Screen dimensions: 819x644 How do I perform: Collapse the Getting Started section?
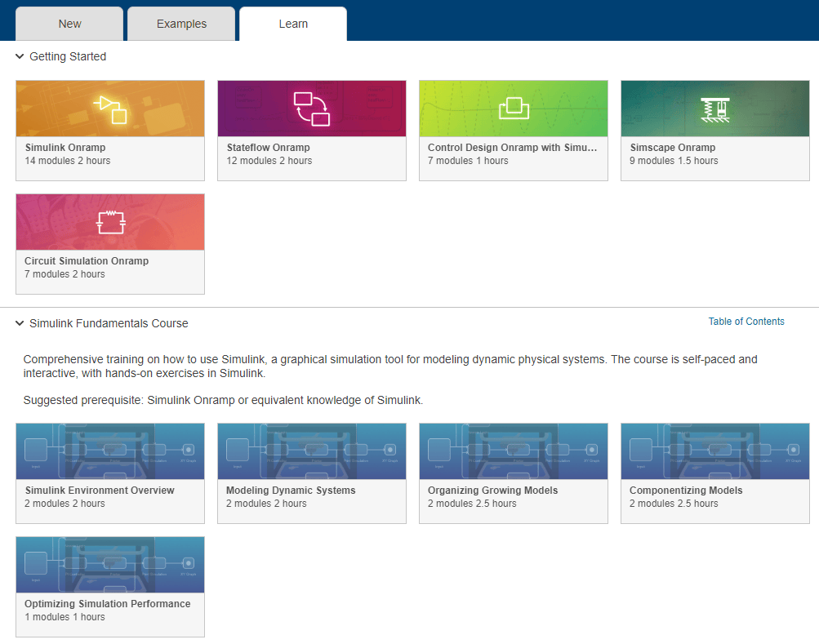(x=20, y=56)
